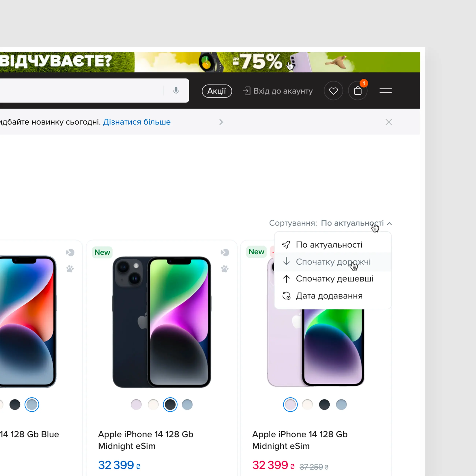Open 'Дізнатися більше' link
The height and width of the screenshot is (476, 476).
(x=137, y=122)
